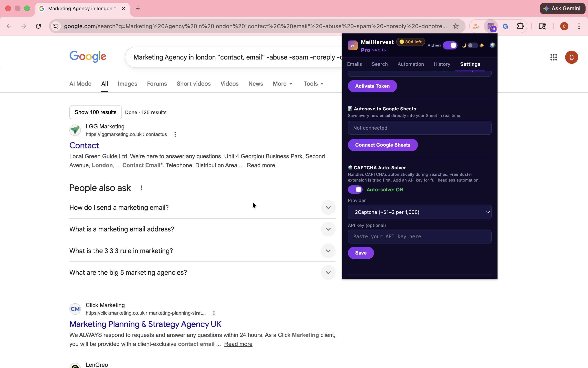This screenshot has height=368, width=588.
Task: Click the Activate Token button
Action: point(372,86)
